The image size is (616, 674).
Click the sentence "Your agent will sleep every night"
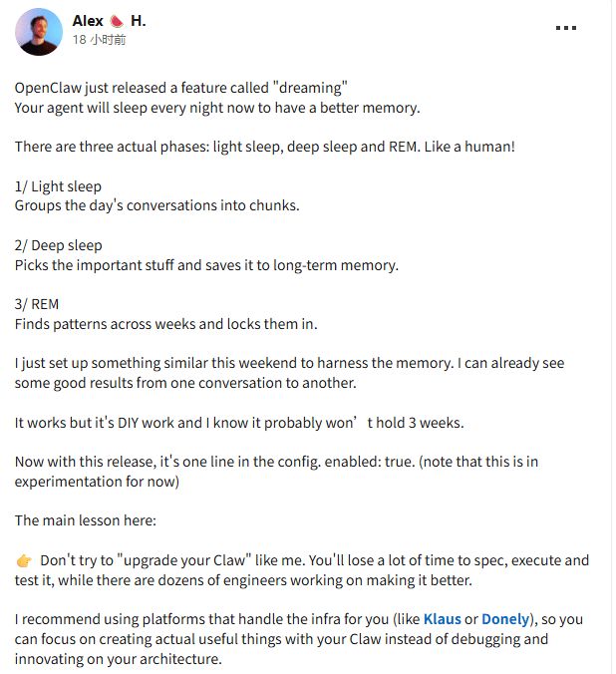(217, 107)
